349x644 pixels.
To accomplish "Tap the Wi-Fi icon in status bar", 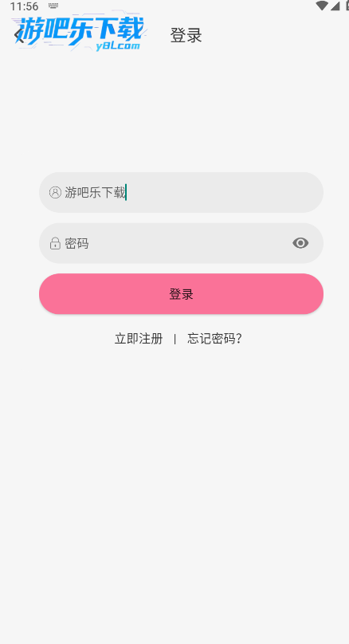I will [321, 6].
